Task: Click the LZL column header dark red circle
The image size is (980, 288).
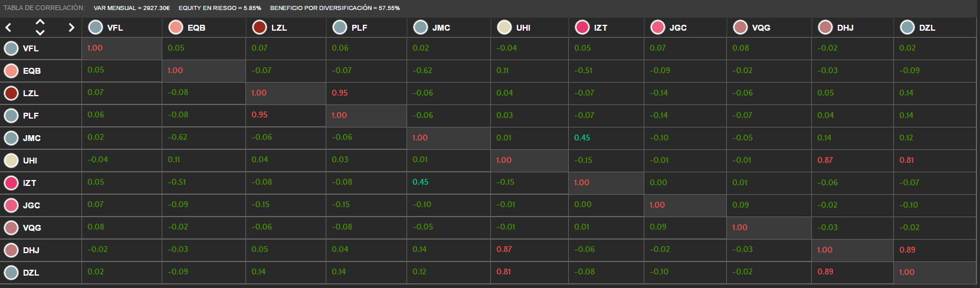Action: (x=259, y=27)
